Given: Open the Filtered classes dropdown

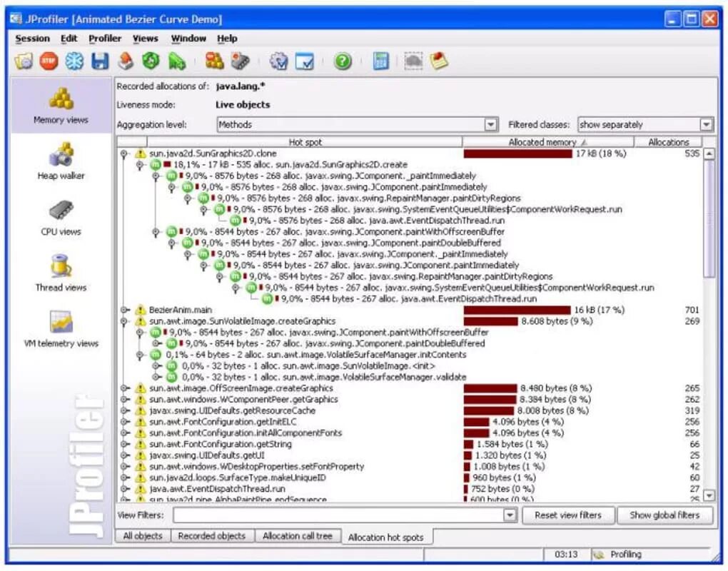Looking at the screenshot, I should click(x=705, y=124).
